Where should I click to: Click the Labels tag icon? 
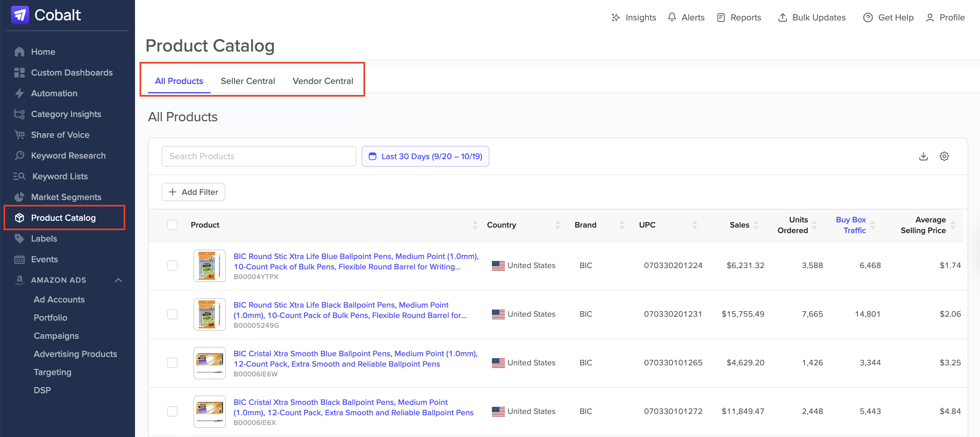coord(19,239)
